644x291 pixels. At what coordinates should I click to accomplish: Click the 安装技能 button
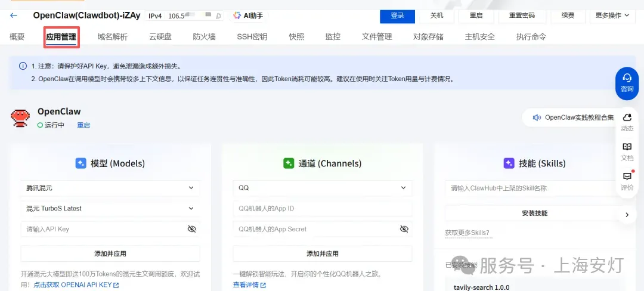pos(535,213)
